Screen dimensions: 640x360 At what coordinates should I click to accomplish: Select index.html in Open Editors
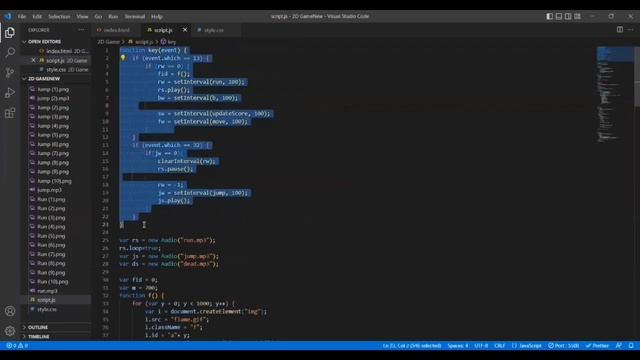coord(63,51)
